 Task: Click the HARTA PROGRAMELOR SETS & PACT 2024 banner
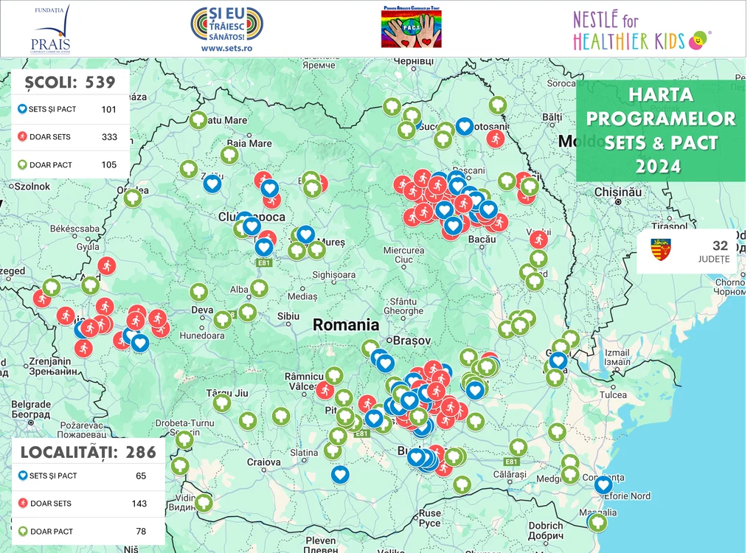click(x=661, y=131)
